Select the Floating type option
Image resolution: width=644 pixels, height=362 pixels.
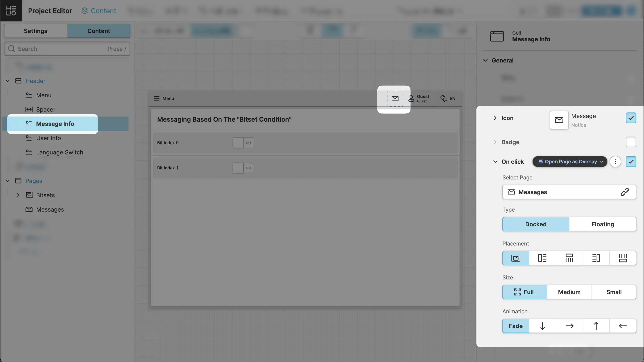[x=602, y=224]
